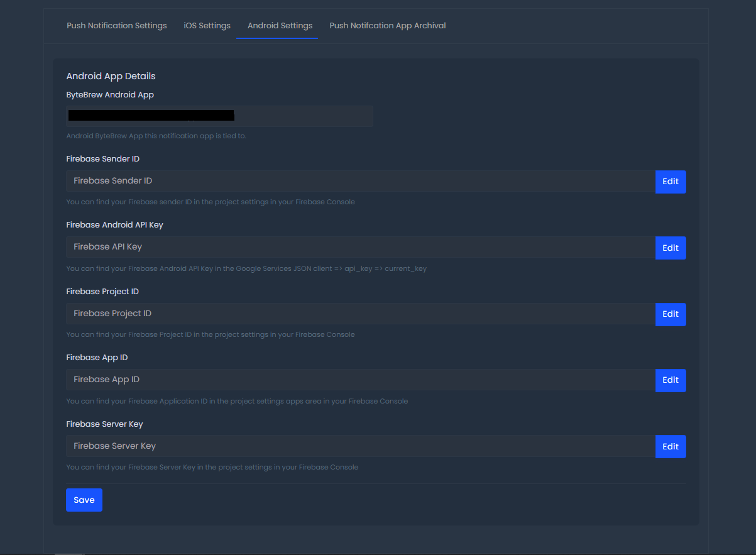Open the Push Notification Settings tab
The width and height of the screenshot is (756, 555).
[117, 26]
